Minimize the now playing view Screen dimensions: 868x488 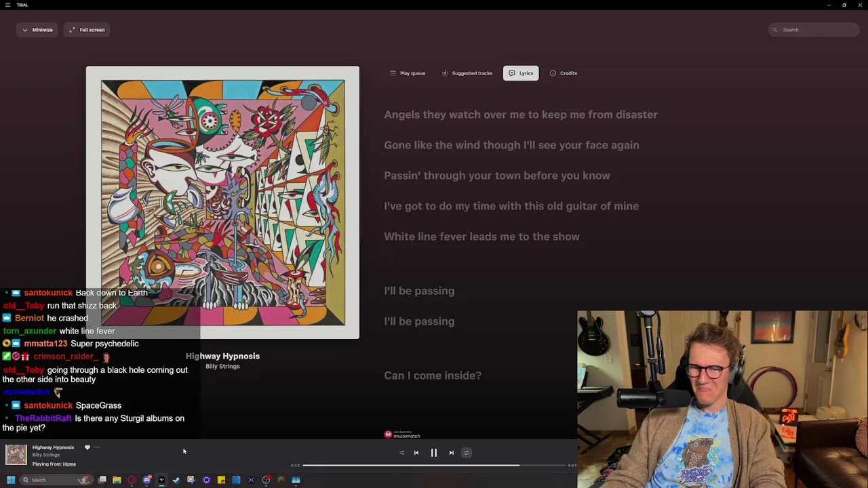tap(37, 30)
